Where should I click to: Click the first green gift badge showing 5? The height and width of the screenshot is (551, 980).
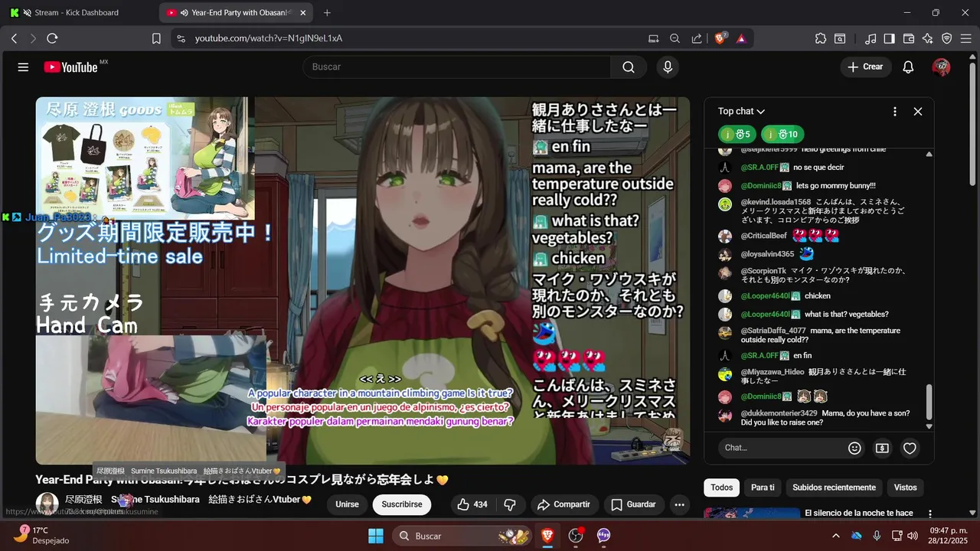pos(737,135)
